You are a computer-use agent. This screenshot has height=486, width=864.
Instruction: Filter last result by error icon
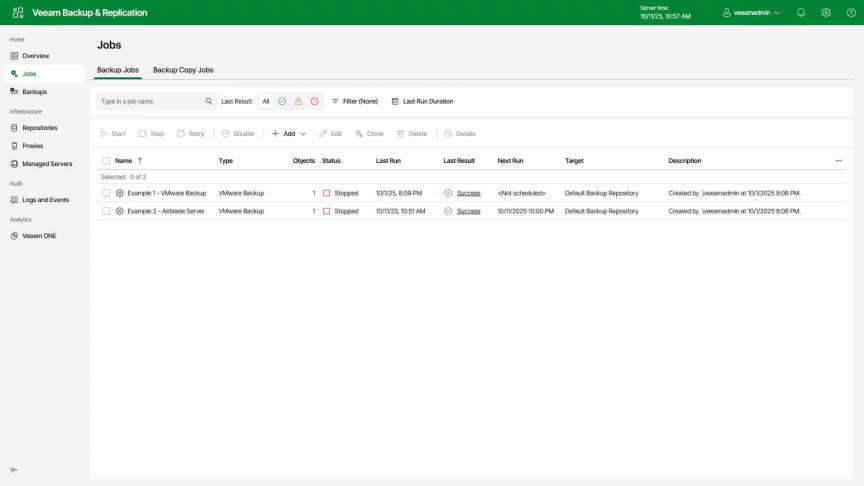(314, 101)
